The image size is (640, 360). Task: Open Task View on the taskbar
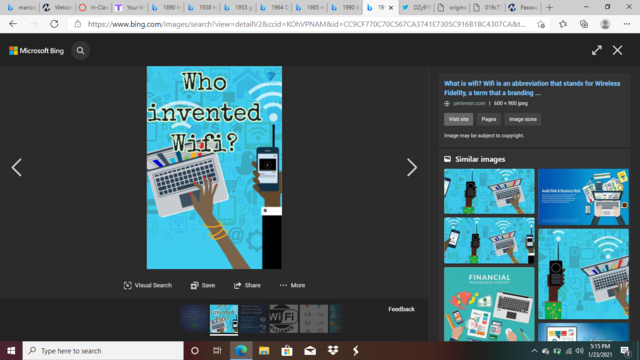[217, 351]
